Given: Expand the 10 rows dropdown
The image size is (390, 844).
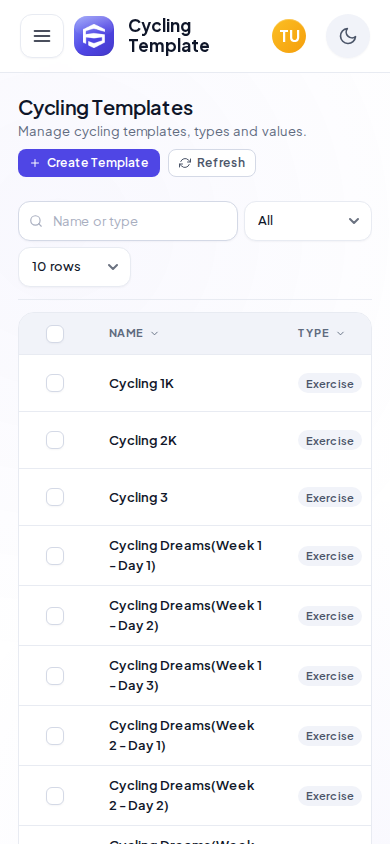Looking at the screenshot, I should click(x=74, y=267).
